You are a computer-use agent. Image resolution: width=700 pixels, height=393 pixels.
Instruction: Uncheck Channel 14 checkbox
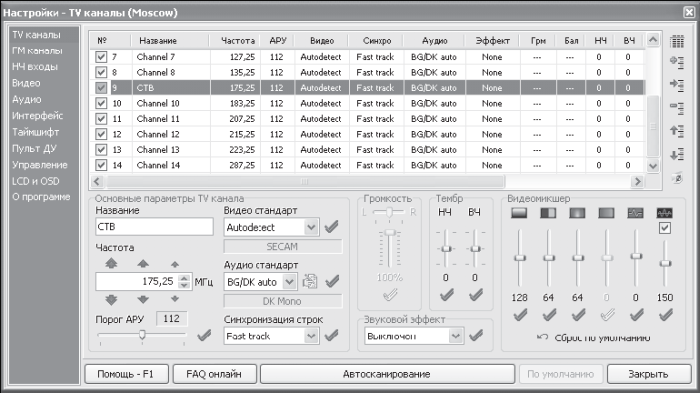pos(101,165)
